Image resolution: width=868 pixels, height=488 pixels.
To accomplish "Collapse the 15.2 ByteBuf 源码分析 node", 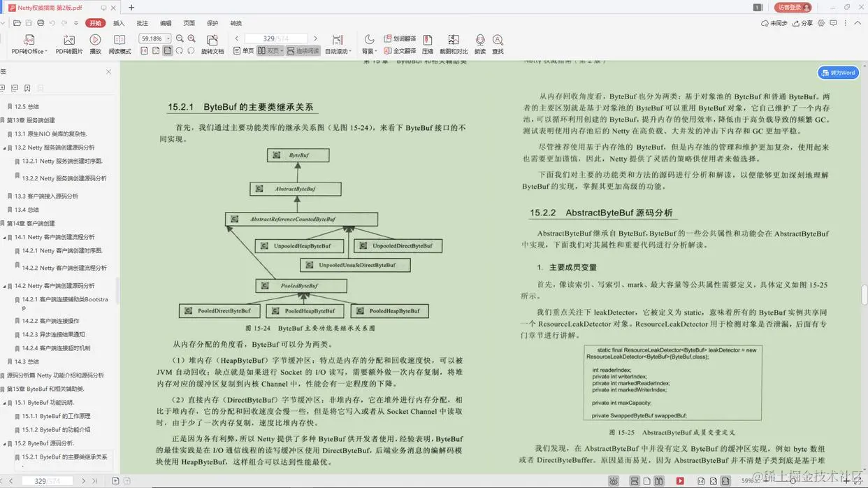I will click(x=4, y=443).
